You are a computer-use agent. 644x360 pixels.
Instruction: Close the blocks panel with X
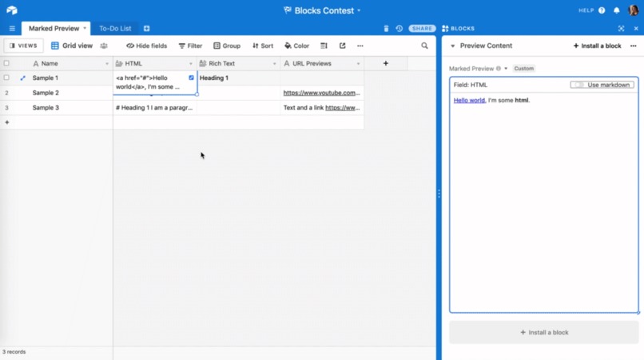pyautogui.click(x=636, y=28)
